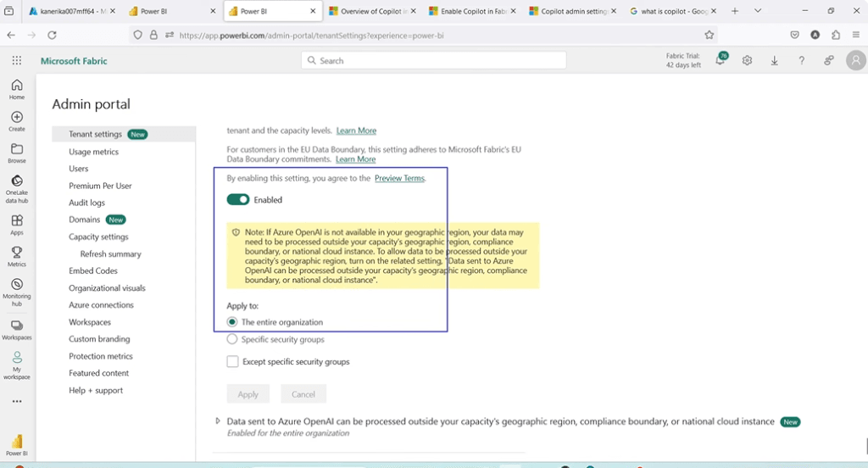Image resolution: width=868 pixels, height=468 pixels.
Task: Open Refresh summary page
Action: pos(111,253)
